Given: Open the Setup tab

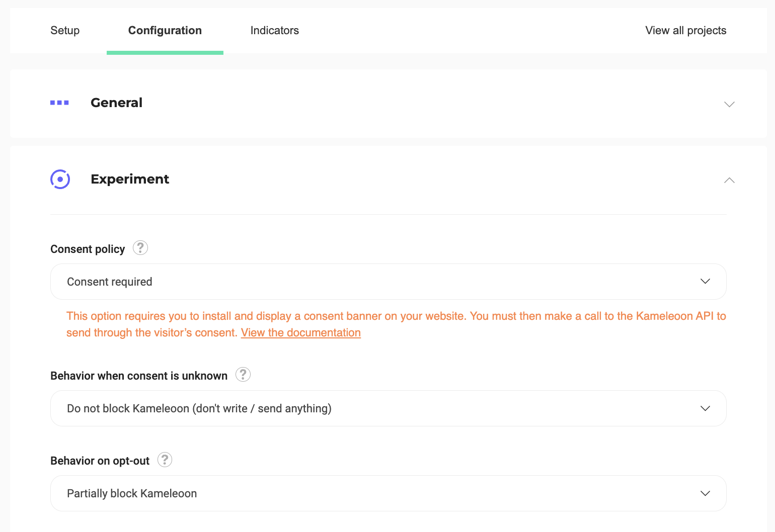Looking at the screenshot, I should point(65,31).
